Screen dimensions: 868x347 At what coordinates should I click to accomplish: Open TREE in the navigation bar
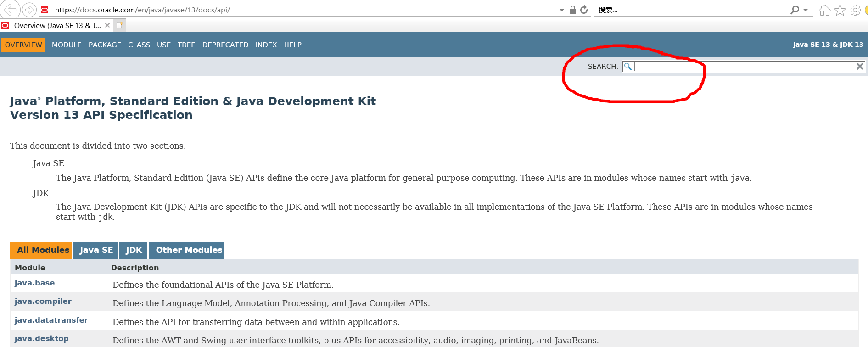tap(186, 45)
